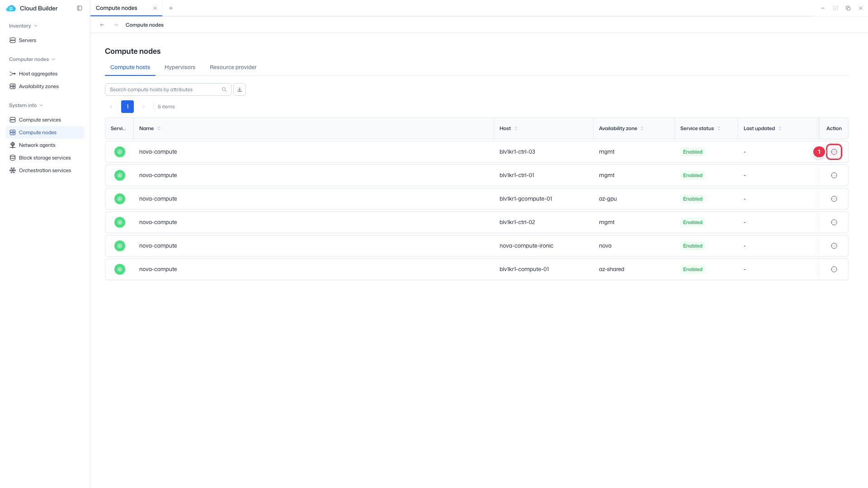
Task: Add a new tab with plus icon
Action: click(171, 8)
